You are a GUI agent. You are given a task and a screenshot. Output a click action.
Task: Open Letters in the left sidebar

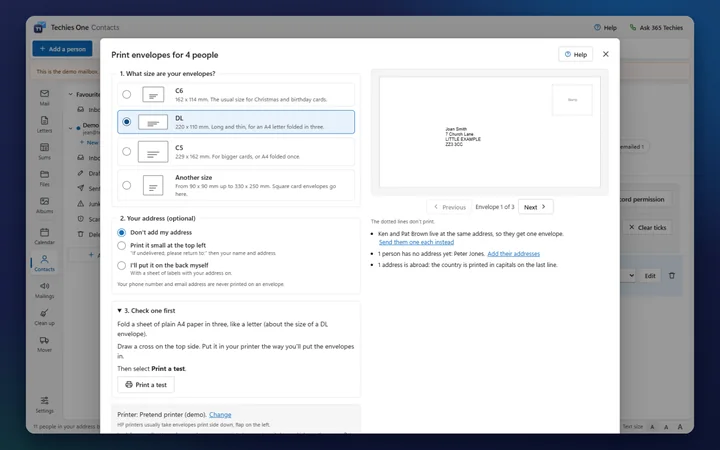(44, 124)
